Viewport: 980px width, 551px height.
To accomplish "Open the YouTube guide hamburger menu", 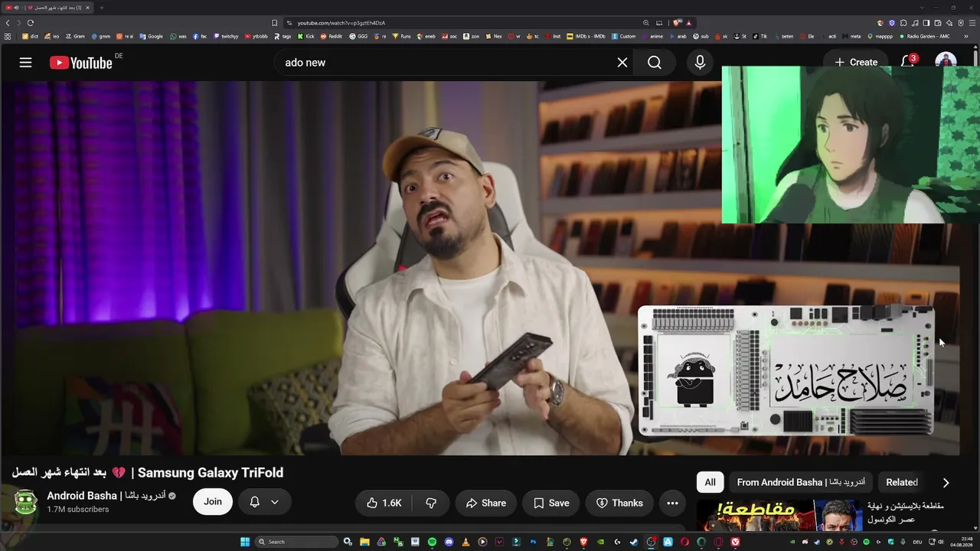I will [25, 63].
